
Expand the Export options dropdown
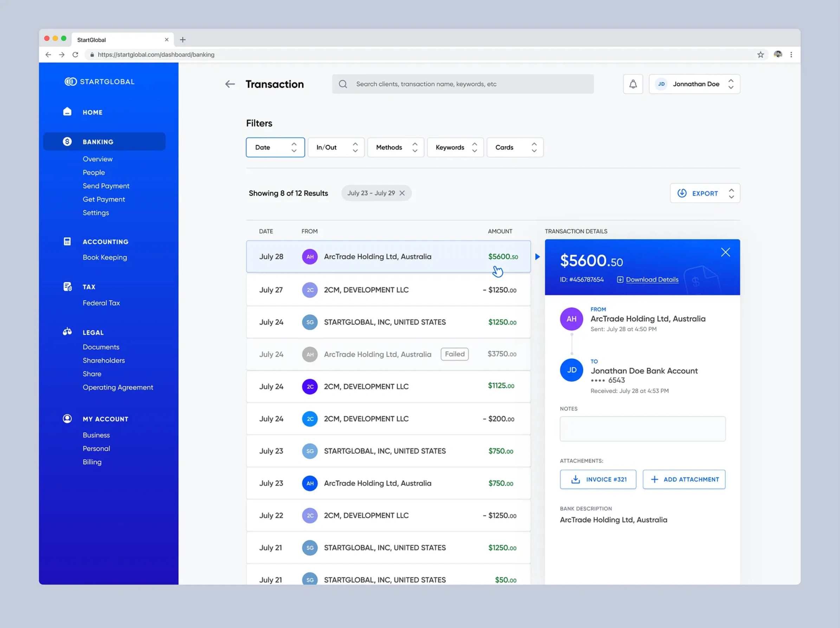[x=731, y=193]
